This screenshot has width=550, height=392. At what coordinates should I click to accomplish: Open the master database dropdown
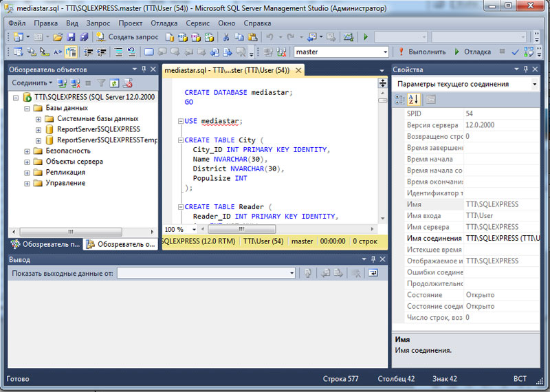click(385, 52)
